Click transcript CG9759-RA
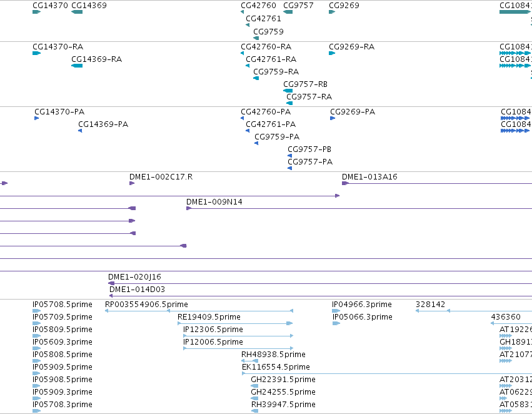Viewport: 532px width, 414px height. [256, 78]
